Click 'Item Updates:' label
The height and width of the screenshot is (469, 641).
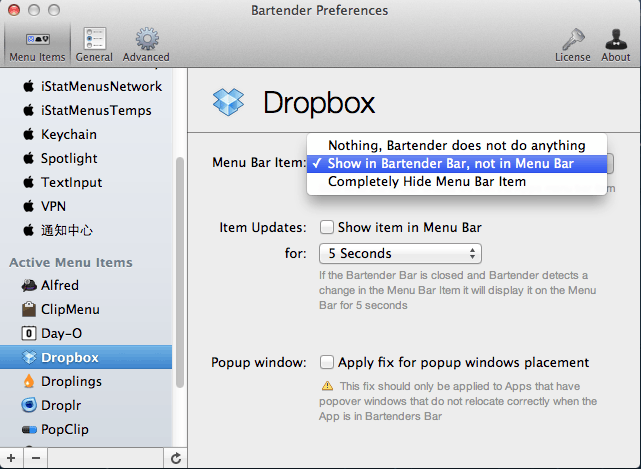[263, 227]
